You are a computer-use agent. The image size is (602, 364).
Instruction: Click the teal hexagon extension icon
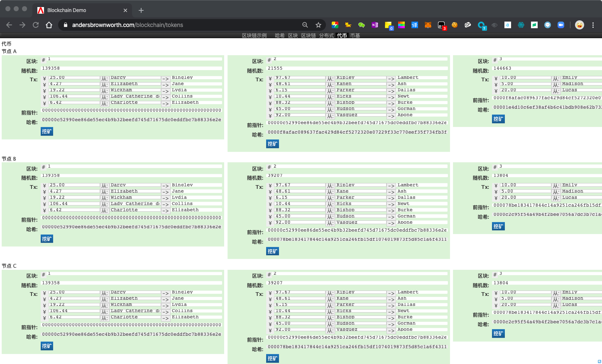pyautogui.click(x=521, y=25)
